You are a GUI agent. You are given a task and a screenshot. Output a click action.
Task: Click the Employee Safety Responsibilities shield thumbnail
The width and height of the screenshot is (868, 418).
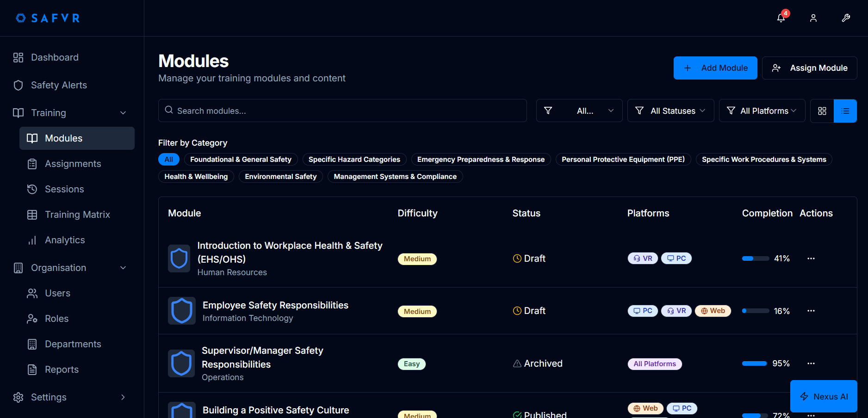click(182, 311)
